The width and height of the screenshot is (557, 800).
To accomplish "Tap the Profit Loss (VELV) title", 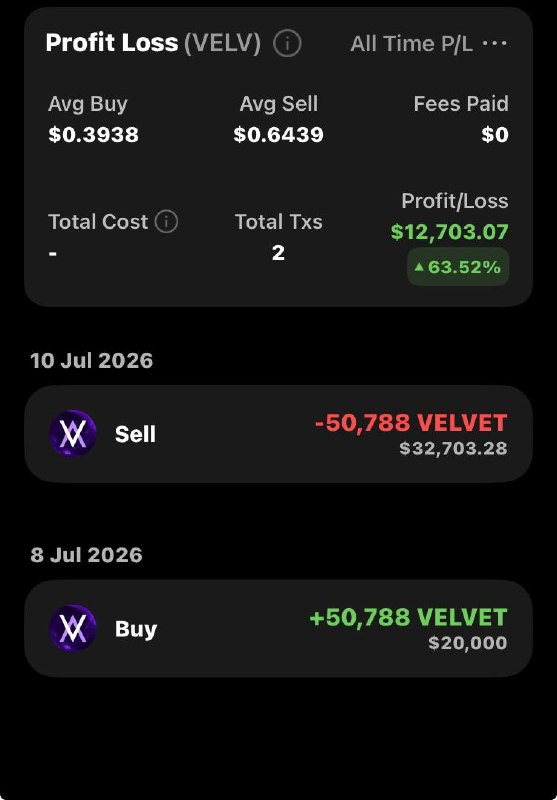I will (x=153, y=43).
